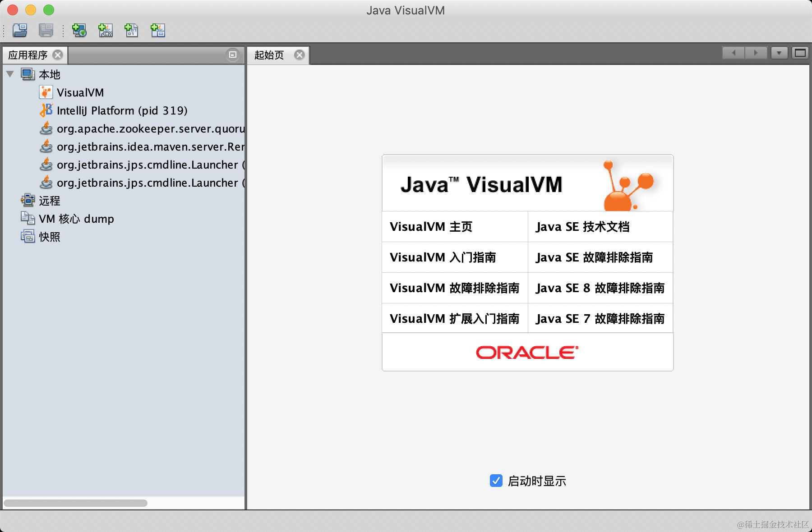The height and width of the screenshot is (532, 812).
Task: Select org.jetbrains.idea.maven.server row
Action: coord(151,147)
